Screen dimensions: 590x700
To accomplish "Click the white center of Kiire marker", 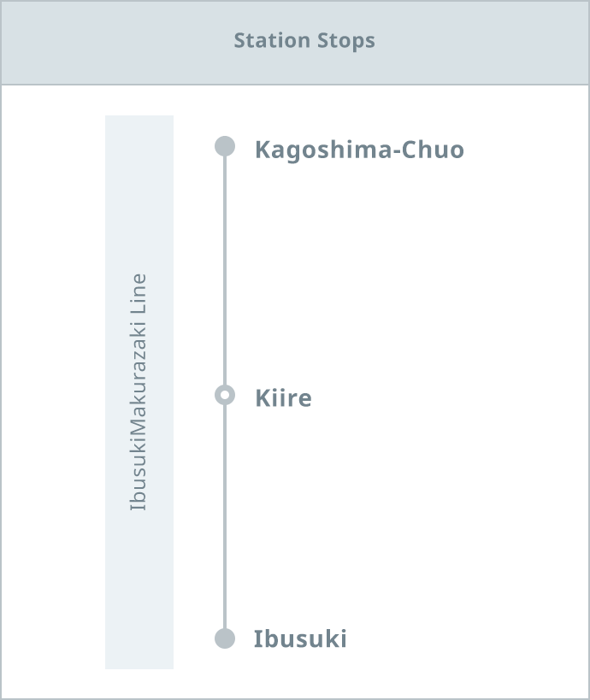I will [x=225, y=395].
